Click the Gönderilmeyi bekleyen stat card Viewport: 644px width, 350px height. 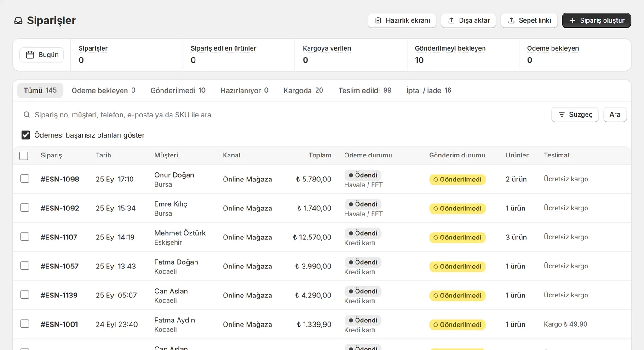[x=463, y=55]
